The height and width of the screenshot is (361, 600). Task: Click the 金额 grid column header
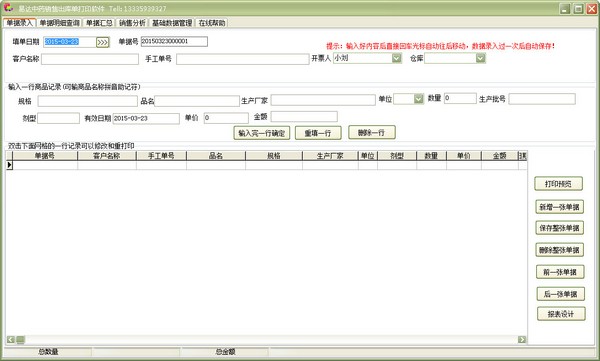[500, 156]
